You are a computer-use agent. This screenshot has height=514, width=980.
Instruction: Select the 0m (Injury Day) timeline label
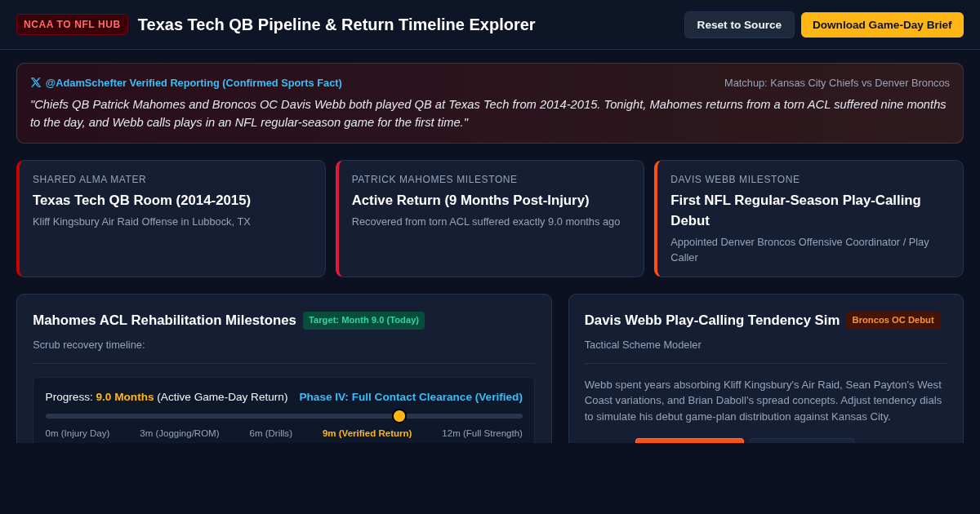78,433
